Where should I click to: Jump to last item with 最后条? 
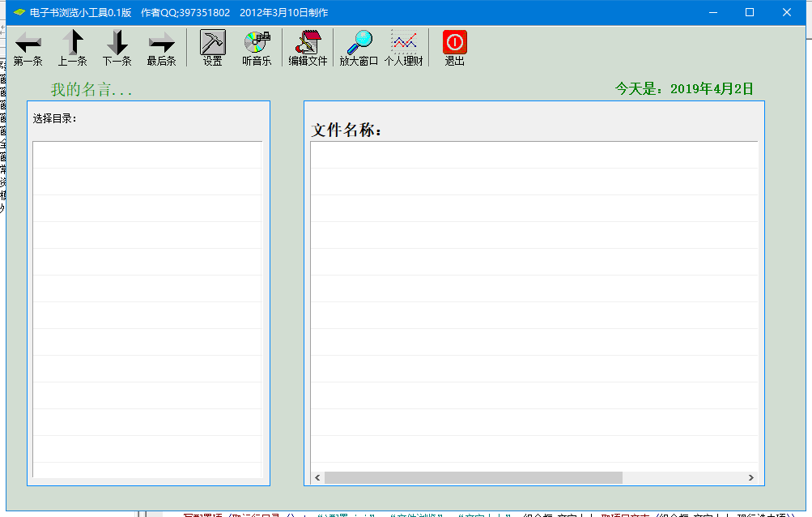[162, 48]
